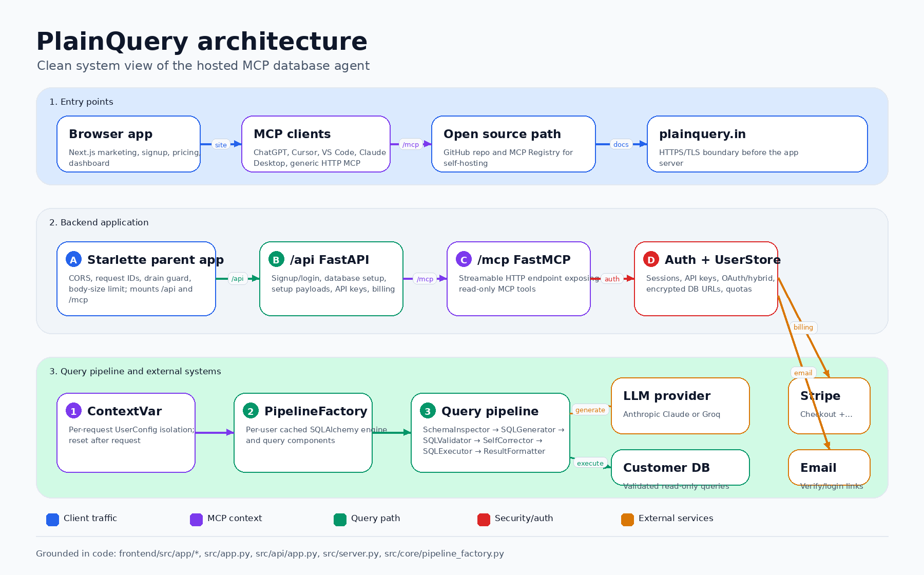Click '3. Query pipeline and external systems' heading
Screen dimensions: 924x575
pyautogui.click(x=135, y=371)
